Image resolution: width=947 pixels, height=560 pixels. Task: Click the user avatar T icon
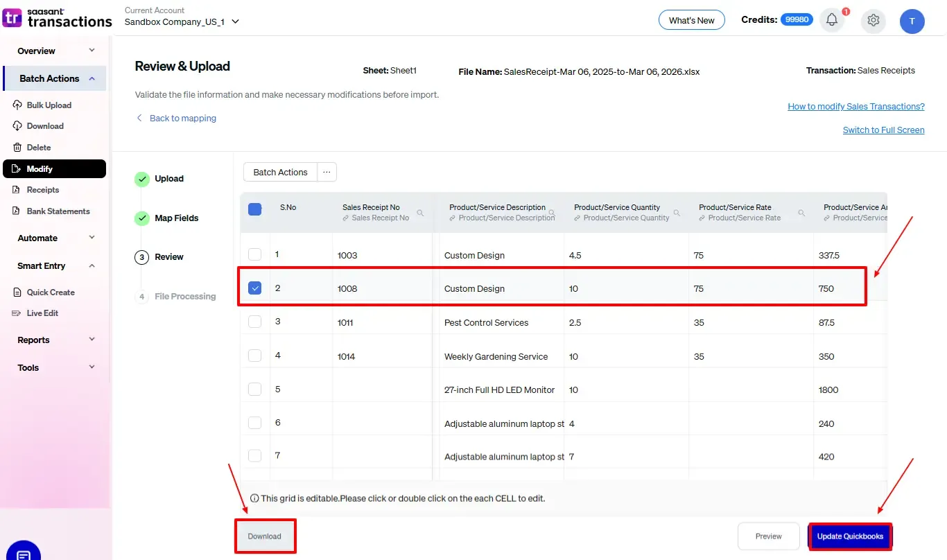[912, 21]
